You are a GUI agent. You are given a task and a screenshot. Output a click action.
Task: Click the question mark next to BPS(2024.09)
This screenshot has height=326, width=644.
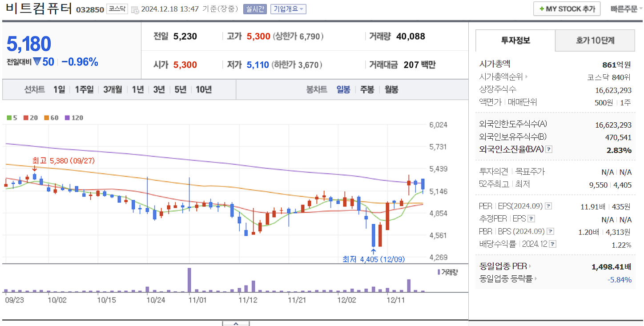pos(551,231)
